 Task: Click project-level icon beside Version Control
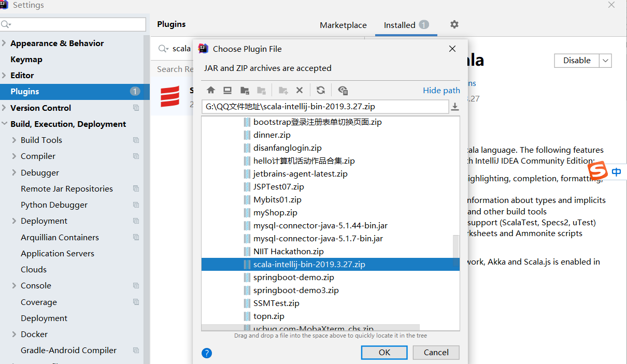(x=136, y=108)
